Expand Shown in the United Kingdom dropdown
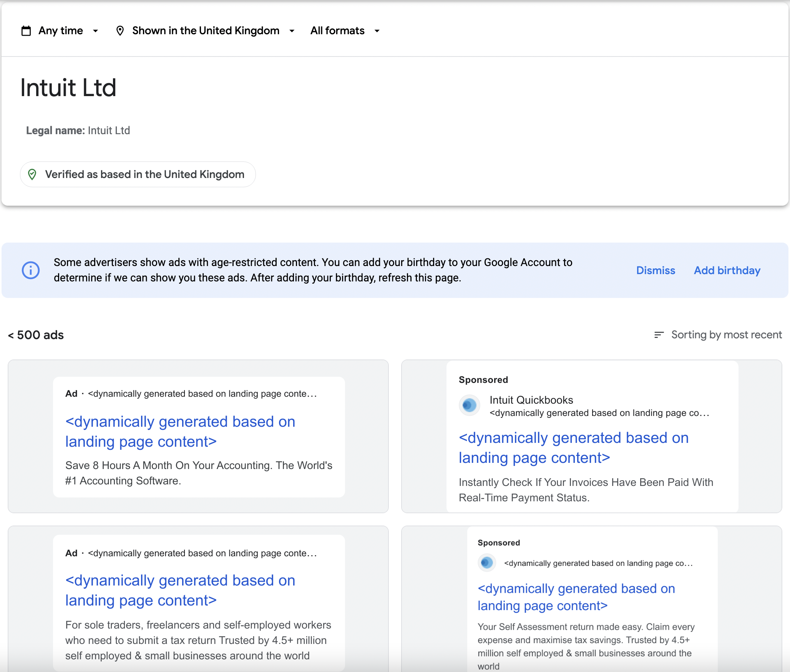The height and width of the screenshot is (672, 790). point(213,31)
